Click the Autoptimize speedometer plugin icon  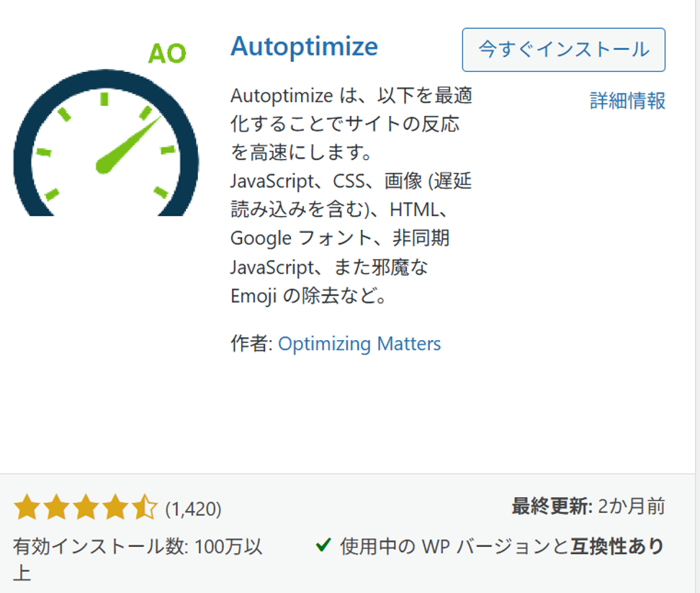(106, 128)
